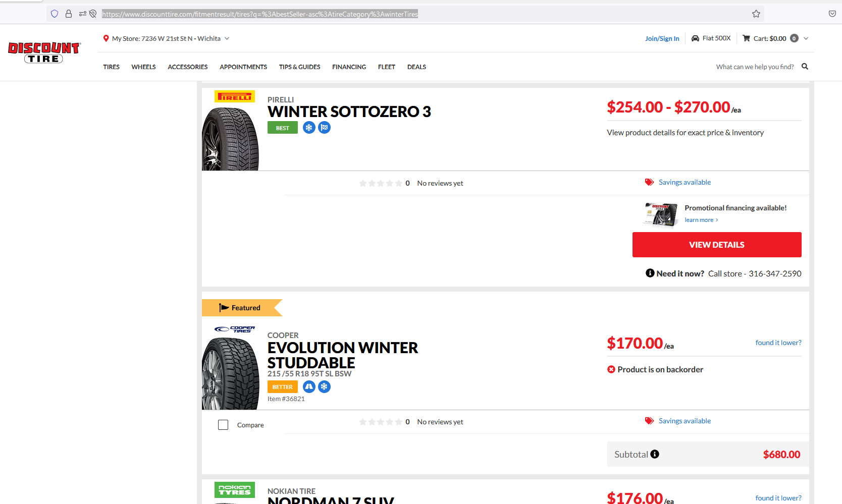The height and width of the screenshot is (504, 842).
Task: Toggle the bookmark star for this page
Action: click(756, 14)
